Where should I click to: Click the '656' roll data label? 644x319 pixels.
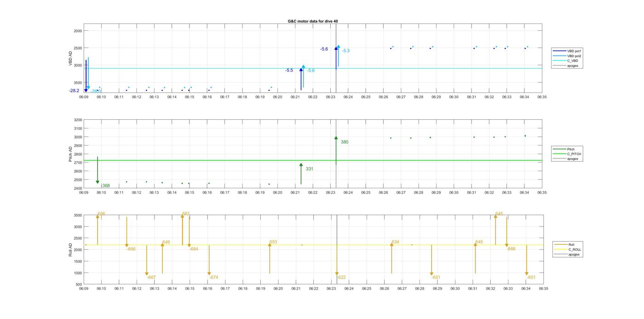(101, 214)
